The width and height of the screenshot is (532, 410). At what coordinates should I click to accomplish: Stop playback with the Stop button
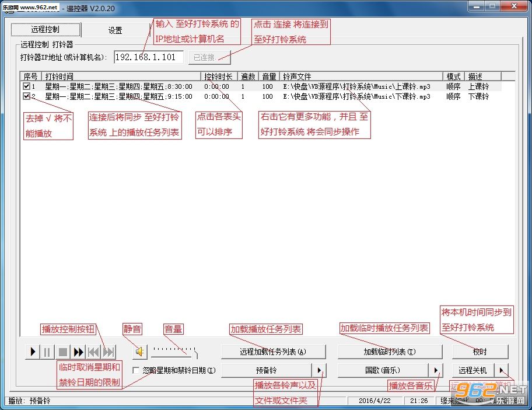[63, 352]
